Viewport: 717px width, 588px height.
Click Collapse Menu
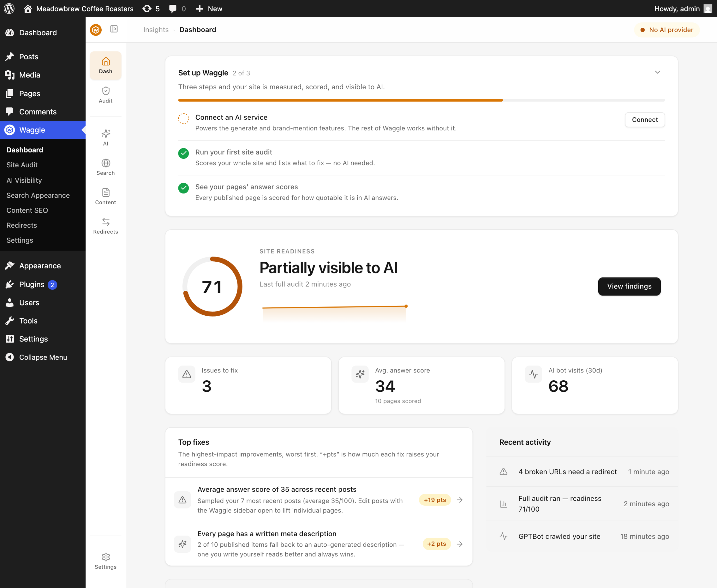point(43,357)
